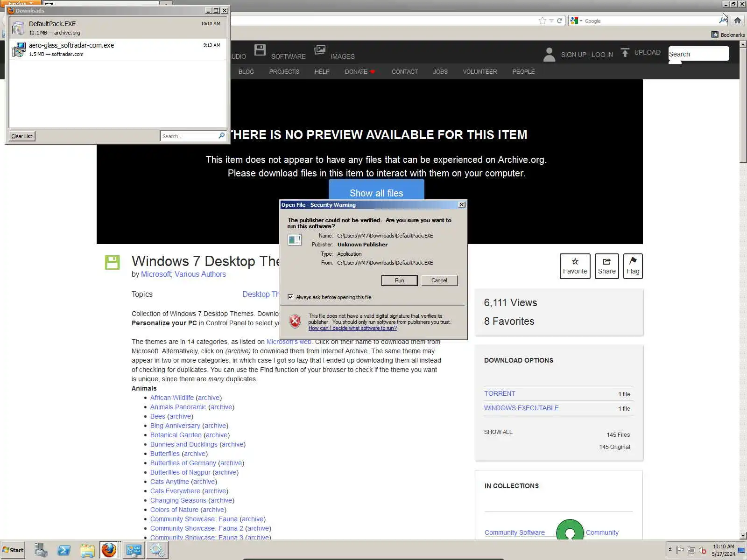Click the Share button
Viewport: 747px width, 560px height.
607,266
